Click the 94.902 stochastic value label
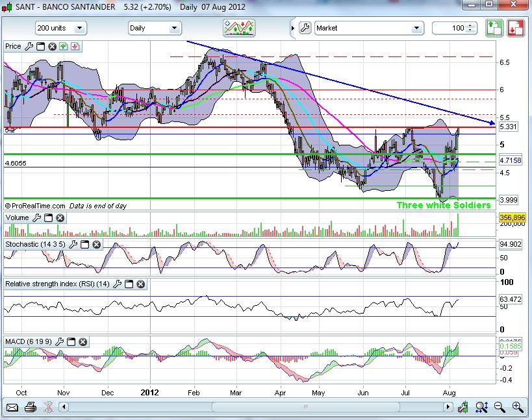This screenshot has width=532, height=420. (511, 244)
